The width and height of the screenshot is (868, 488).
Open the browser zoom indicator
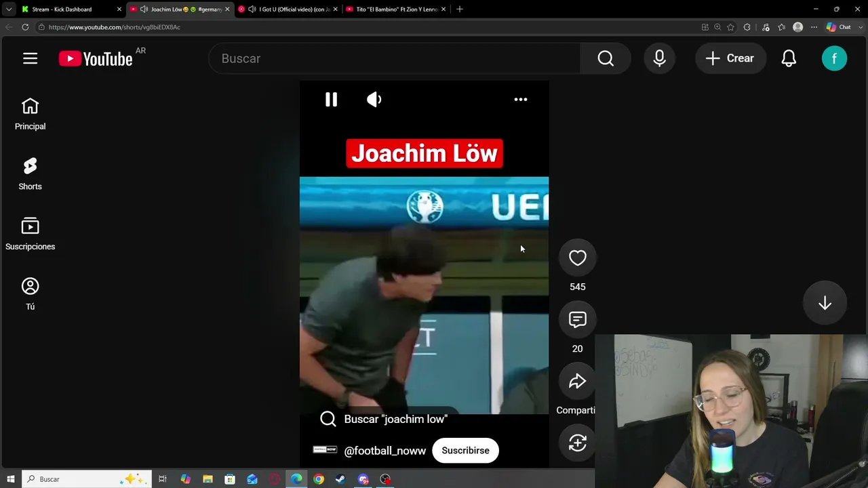[717, 27]
